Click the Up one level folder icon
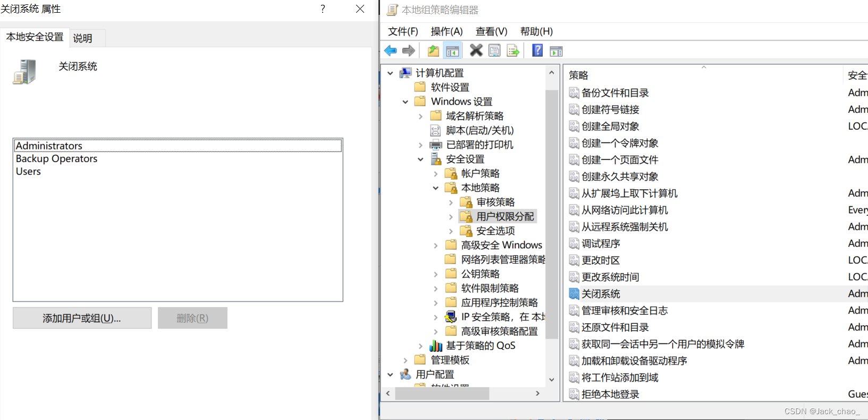The image size is (868, 420). click(x=434, y=51)
